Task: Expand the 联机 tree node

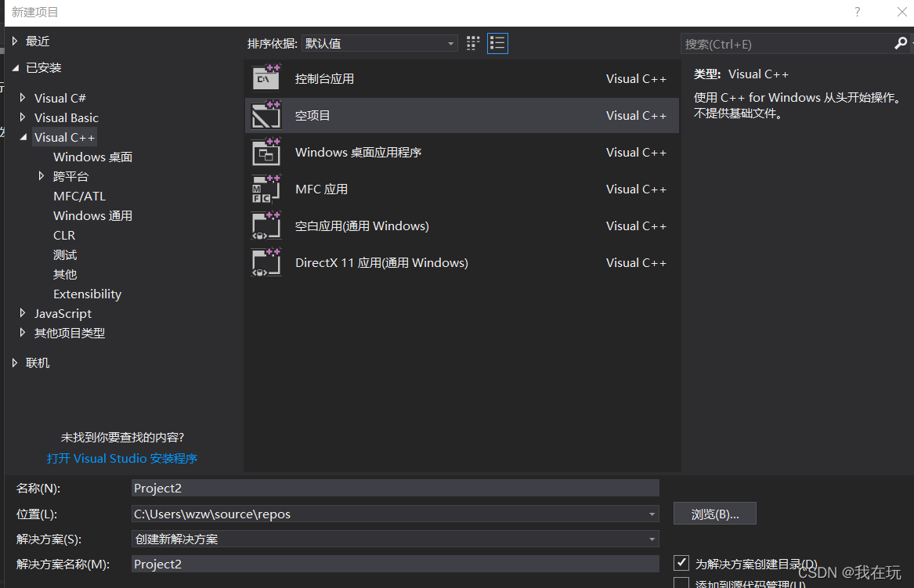Action: [x=15, y=363]
